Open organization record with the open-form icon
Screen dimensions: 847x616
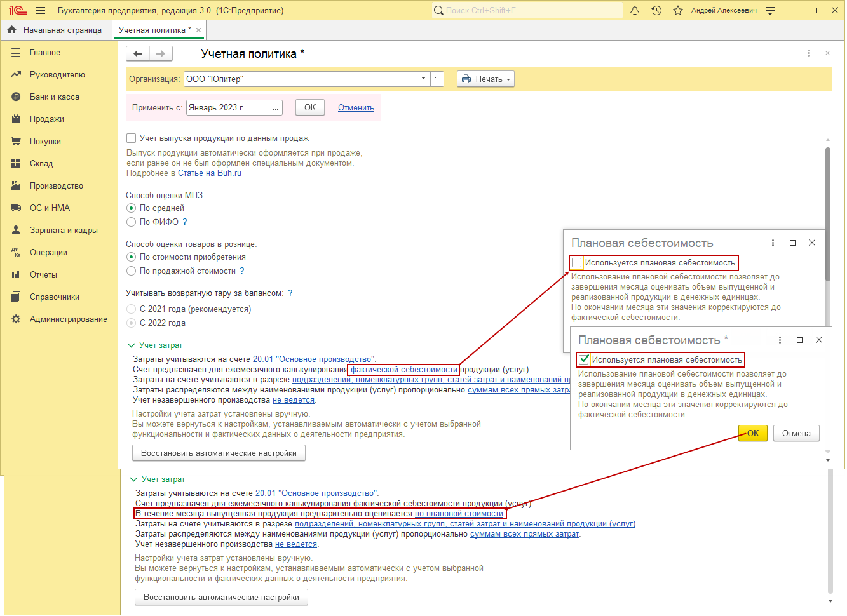437,79
